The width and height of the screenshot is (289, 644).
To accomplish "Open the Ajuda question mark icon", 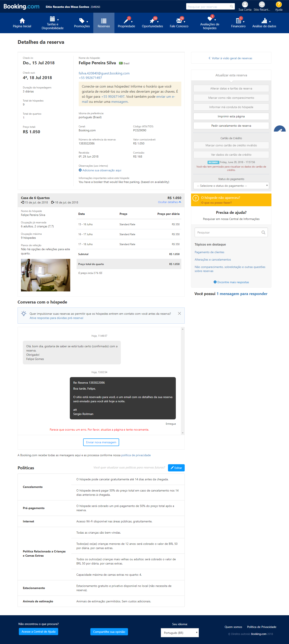I will coord(278,4).
